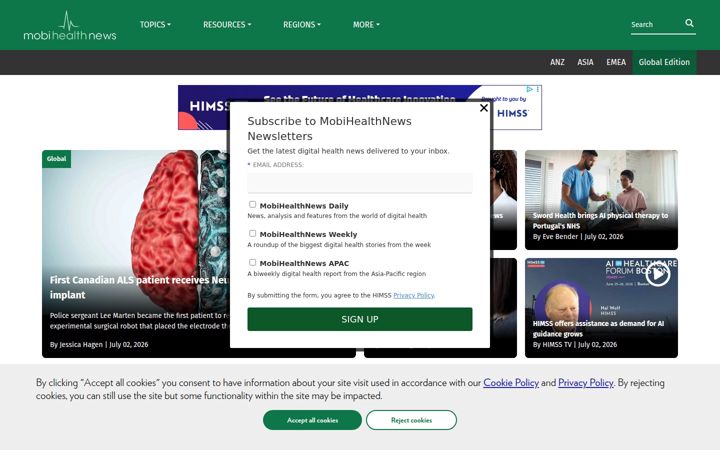Check MobiHealthNews Weekly checkbox

253,233
